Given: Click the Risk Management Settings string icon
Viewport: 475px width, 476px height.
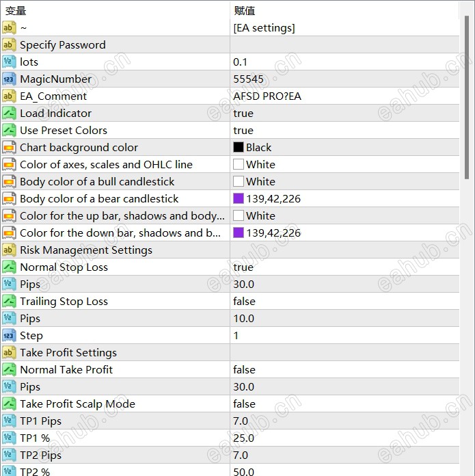Looking at the screenshot, I should click(9, 250).
